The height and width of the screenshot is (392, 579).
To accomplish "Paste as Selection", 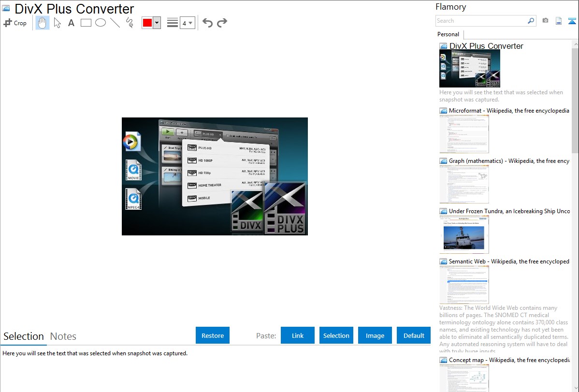I will (336, 335).
